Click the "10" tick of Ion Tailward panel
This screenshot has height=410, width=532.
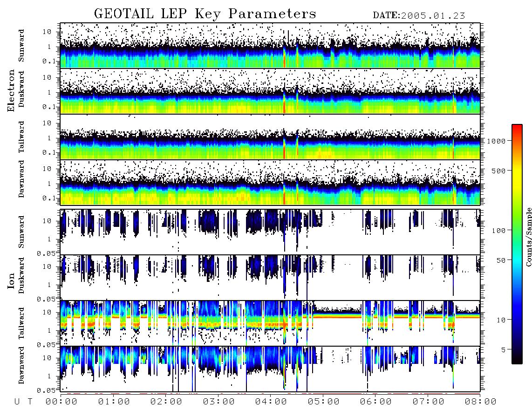[x=47, y=312]
